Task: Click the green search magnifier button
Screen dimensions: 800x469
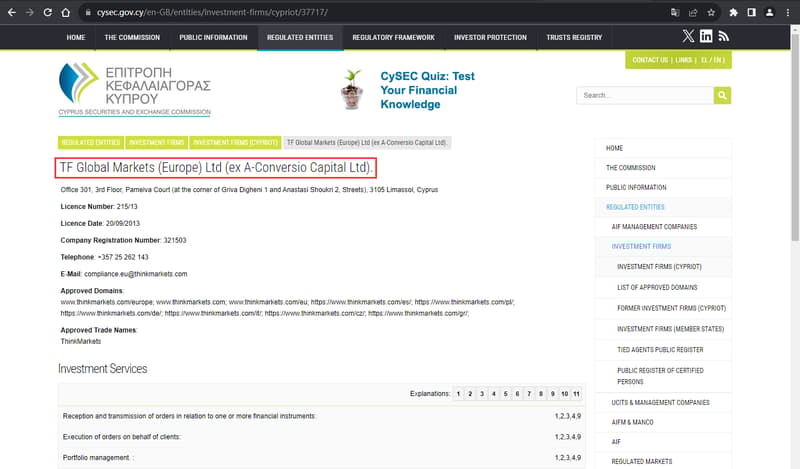Action: point(722,95)
